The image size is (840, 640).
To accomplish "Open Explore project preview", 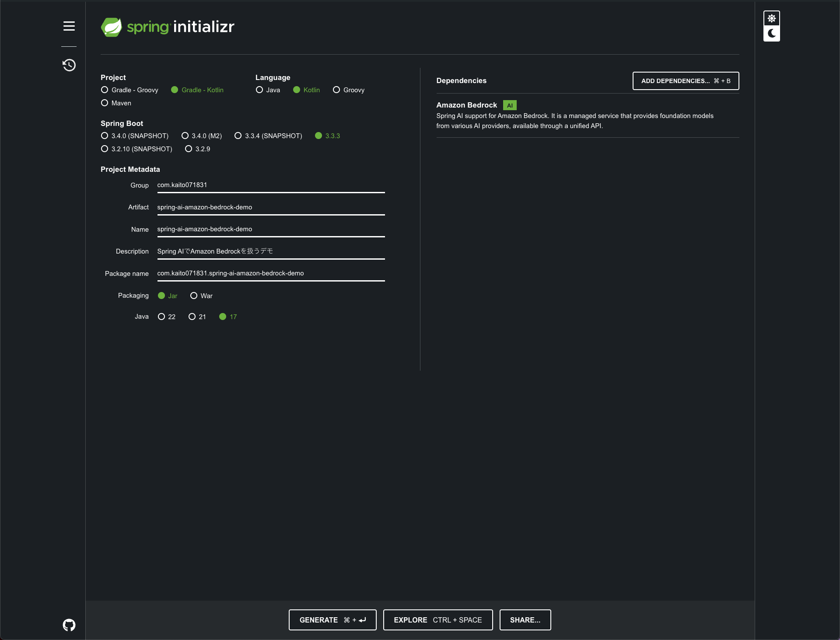I will coord(437,620).
